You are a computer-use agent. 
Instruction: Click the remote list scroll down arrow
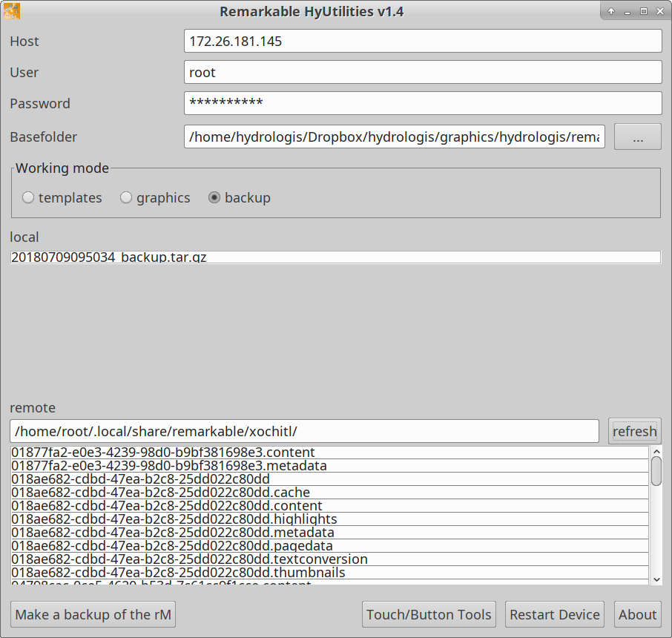point(656,579)
